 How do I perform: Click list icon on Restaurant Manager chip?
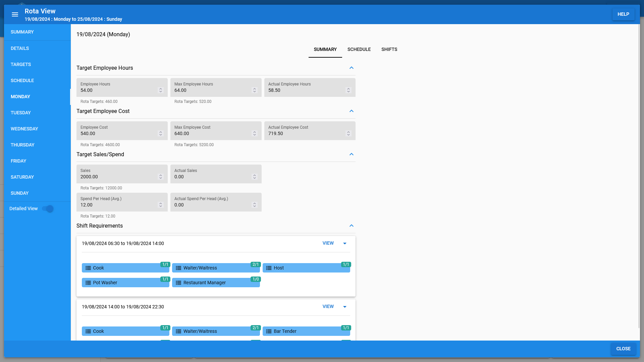pyautogui.click(x=178, y=283)
